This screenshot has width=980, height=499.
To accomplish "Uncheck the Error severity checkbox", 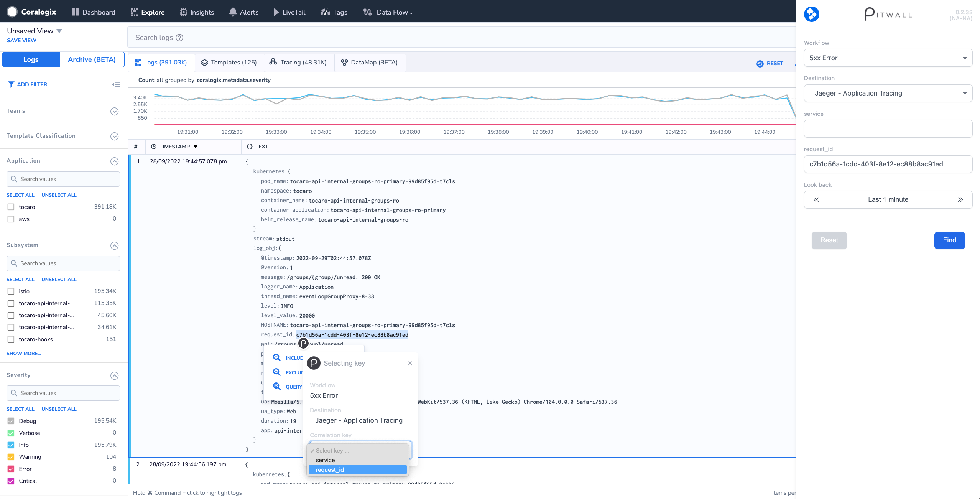I will pos(11,469).
